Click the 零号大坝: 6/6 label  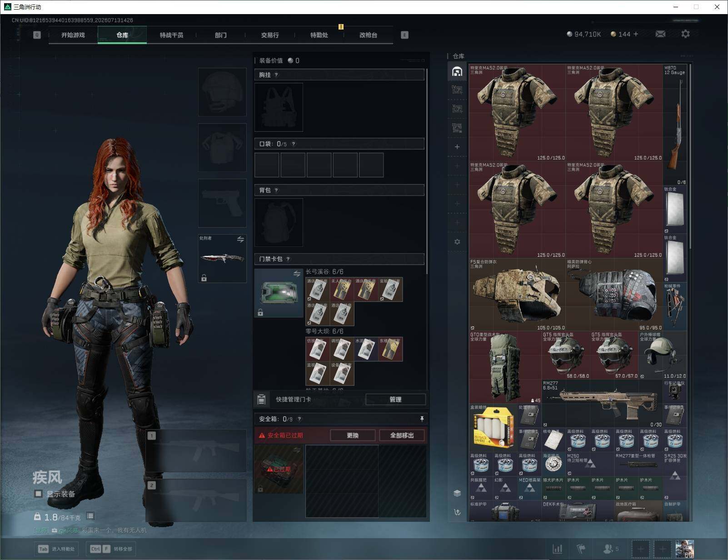[x=324, y=331]
